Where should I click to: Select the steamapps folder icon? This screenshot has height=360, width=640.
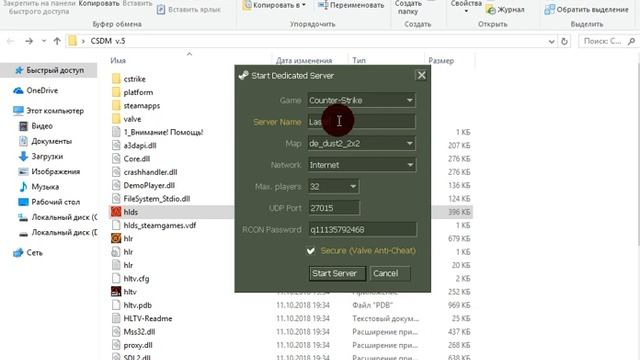[116, 106]
